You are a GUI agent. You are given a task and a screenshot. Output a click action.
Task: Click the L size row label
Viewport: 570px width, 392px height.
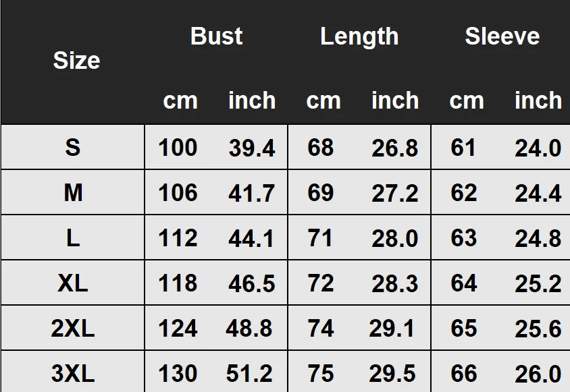click(73, 238)
